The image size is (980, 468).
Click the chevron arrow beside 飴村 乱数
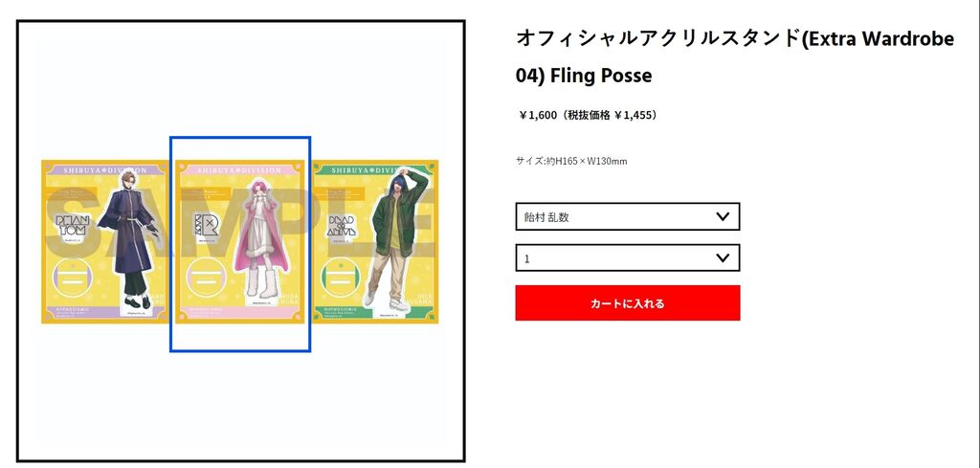coord(723,217)
